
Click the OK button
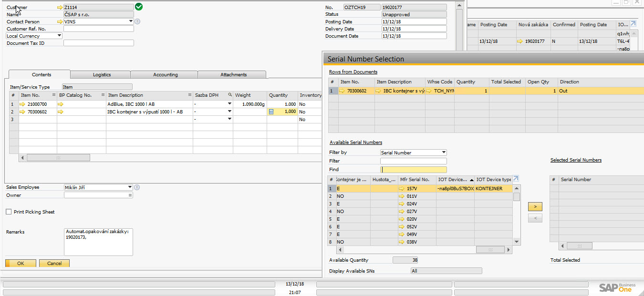coord(21,263)
